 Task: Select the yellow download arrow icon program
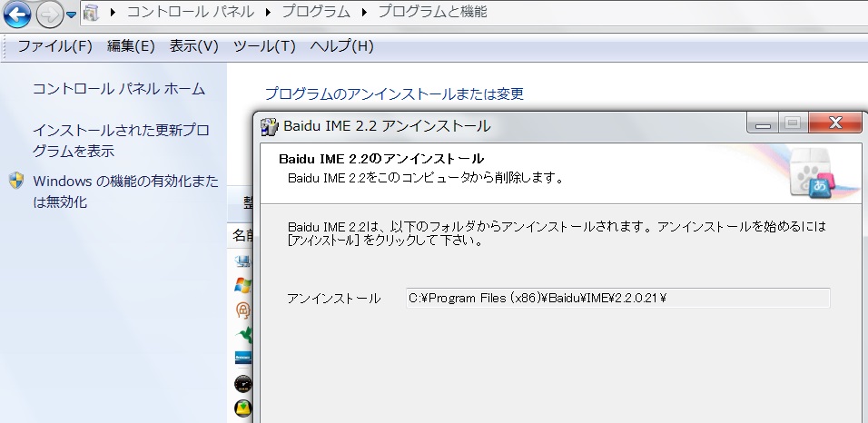[x=242, y=408]
